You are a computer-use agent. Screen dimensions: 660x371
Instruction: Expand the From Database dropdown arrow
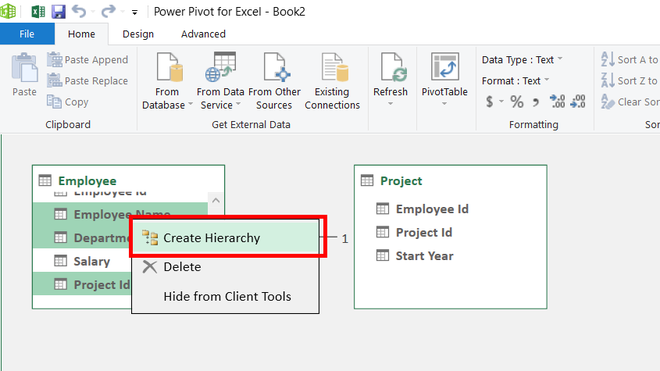click(190, 104)
